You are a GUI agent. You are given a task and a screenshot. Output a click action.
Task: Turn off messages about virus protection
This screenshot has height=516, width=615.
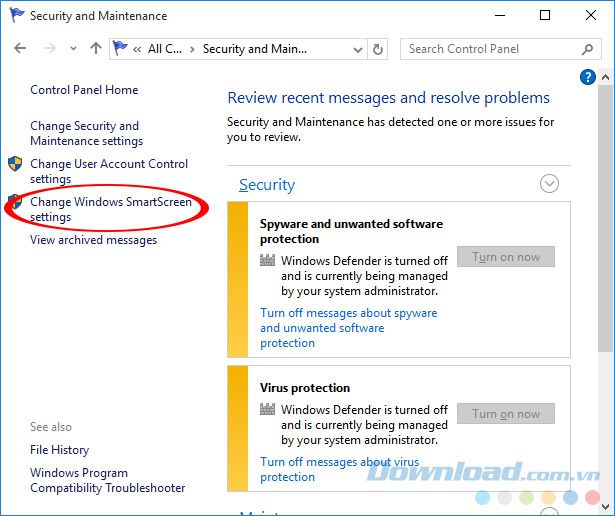pyautogui.click(x=339, y=469)
